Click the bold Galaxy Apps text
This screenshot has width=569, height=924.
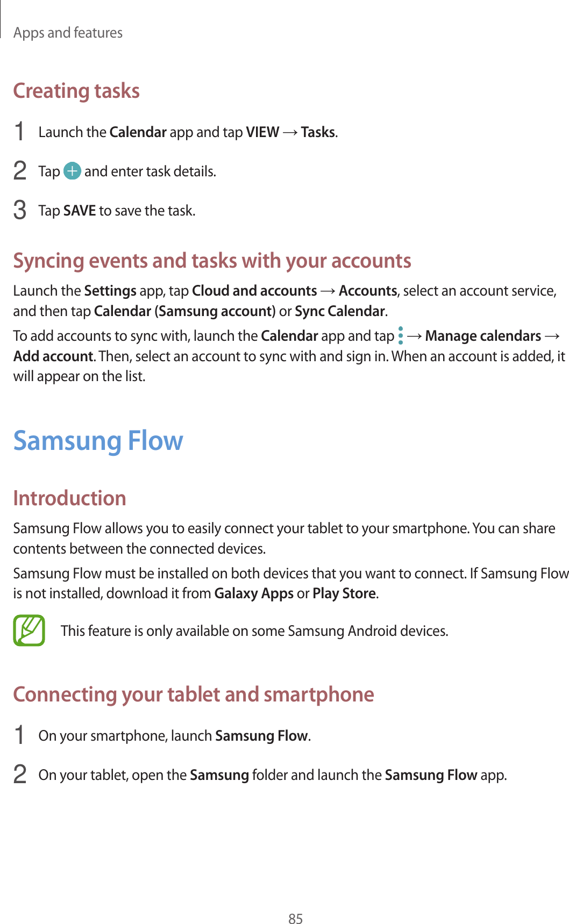tap(254, 594)
